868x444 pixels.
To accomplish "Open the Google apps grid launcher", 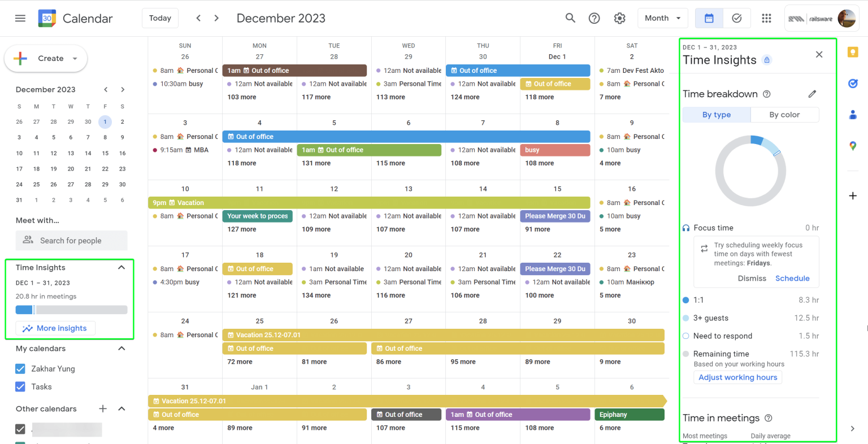I will pos(766,18).
